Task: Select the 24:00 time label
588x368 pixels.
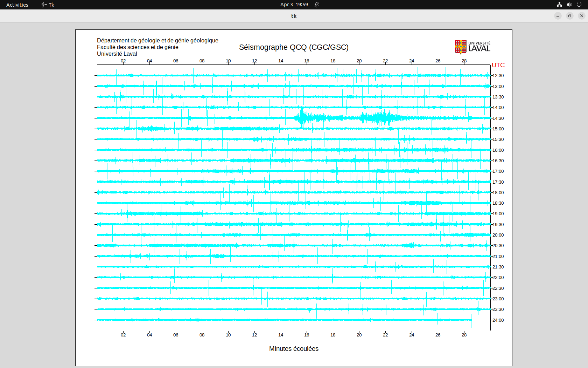Action: pyautogui.click(x=498, y=320)
